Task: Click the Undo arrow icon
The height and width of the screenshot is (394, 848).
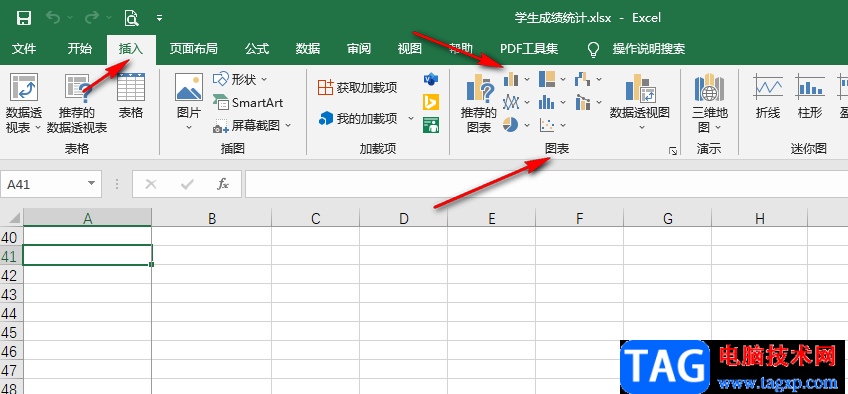Action: [54, 18]
